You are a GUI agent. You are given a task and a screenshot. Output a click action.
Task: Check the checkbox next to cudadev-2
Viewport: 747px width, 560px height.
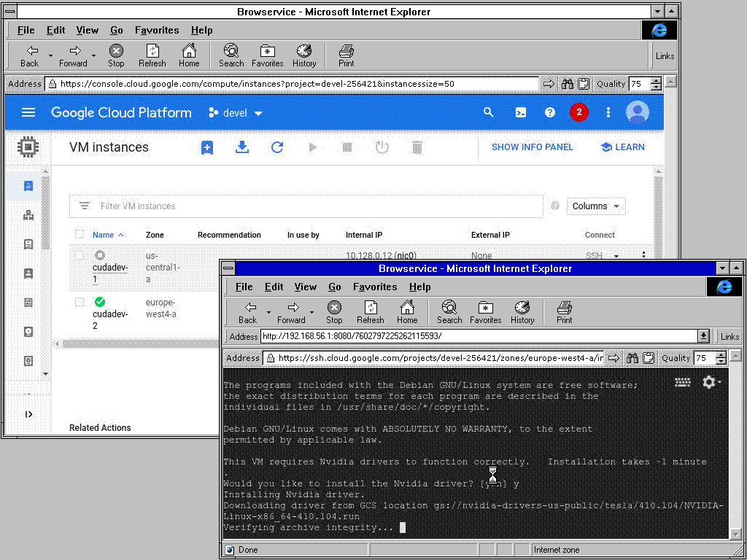pyautogui.click(x=80, y=303)
